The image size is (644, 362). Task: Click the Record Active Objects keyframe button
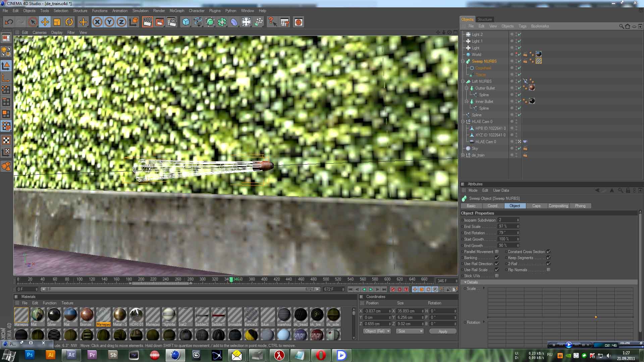pos(393,289)
